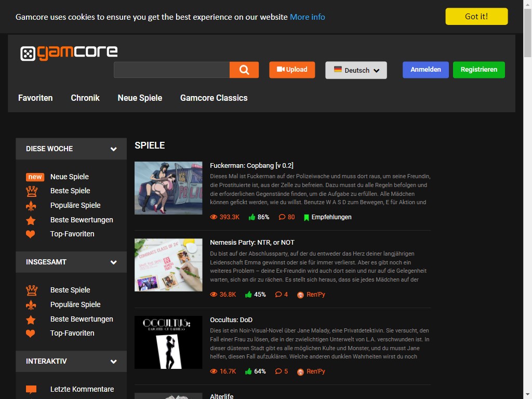Focus the search input field
This screenshot has height=399, width=532.
coord(171,70)
